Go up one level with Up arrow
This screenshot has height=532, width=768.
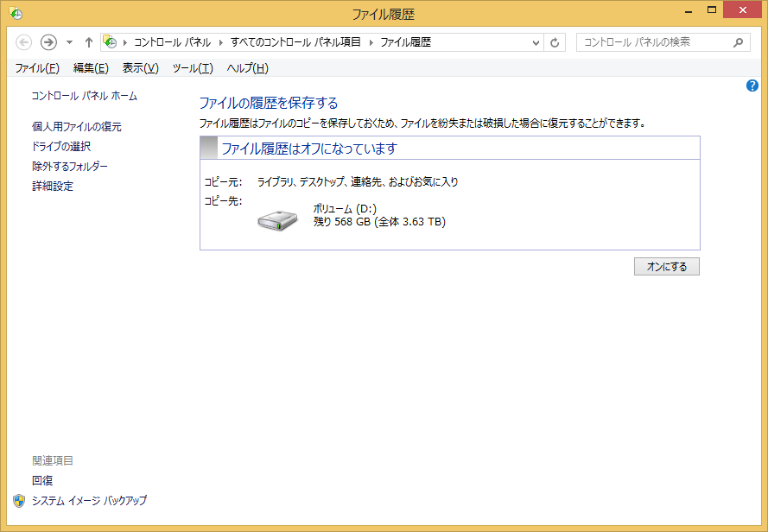point(88,42)
